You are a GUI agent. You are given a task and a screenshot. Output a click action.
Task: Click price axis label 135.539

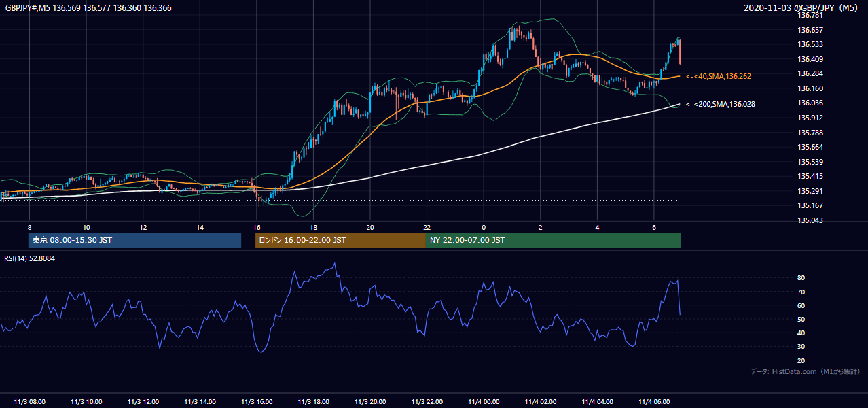[811, 162]
